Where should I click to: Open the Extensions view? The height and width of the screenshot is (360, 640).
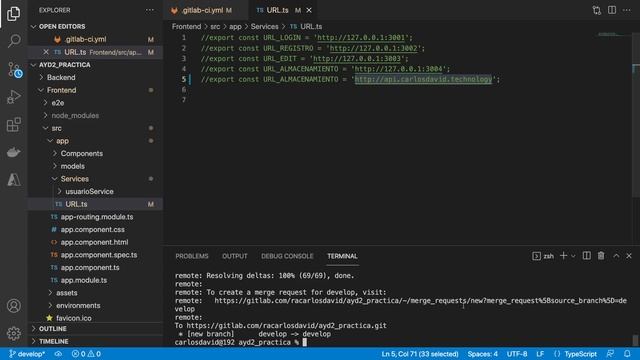click(13, 124)
